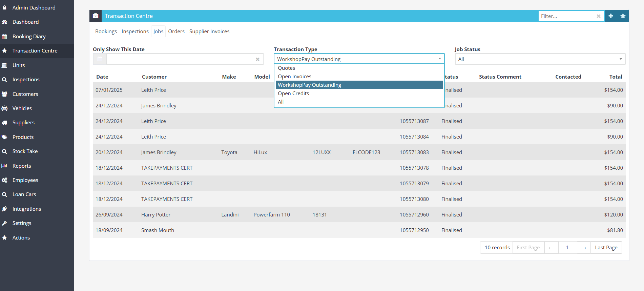The width and height of the screenshot is (644, 291).
Task: Go to next page with right arrow
Action: coord(584,248)
